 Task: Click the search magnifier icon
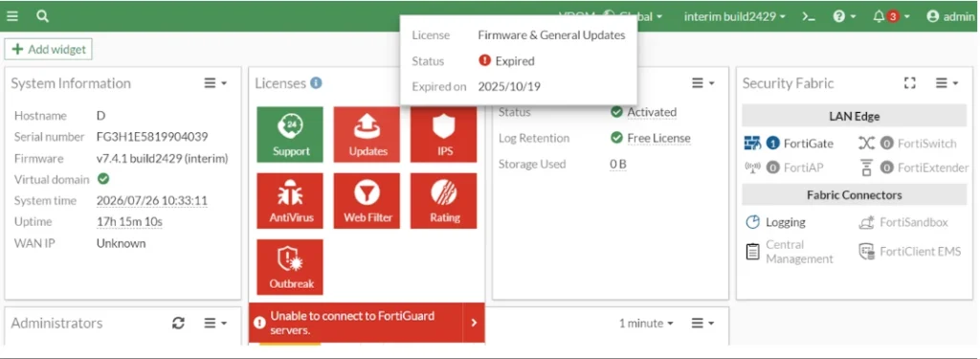pyautogui.click(x=42, y=16)
